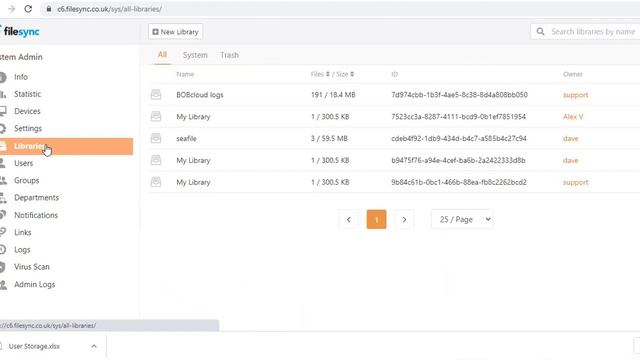640x360 pixels.
Task: Click the Users sidebar icon
Action: (x=3, y=163)
